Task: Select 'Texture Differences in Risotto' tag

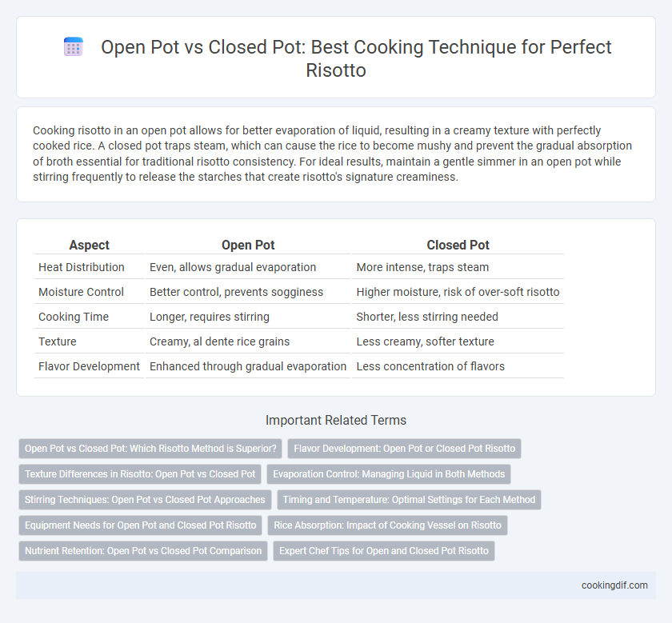Action: click(x=140, y=474)
